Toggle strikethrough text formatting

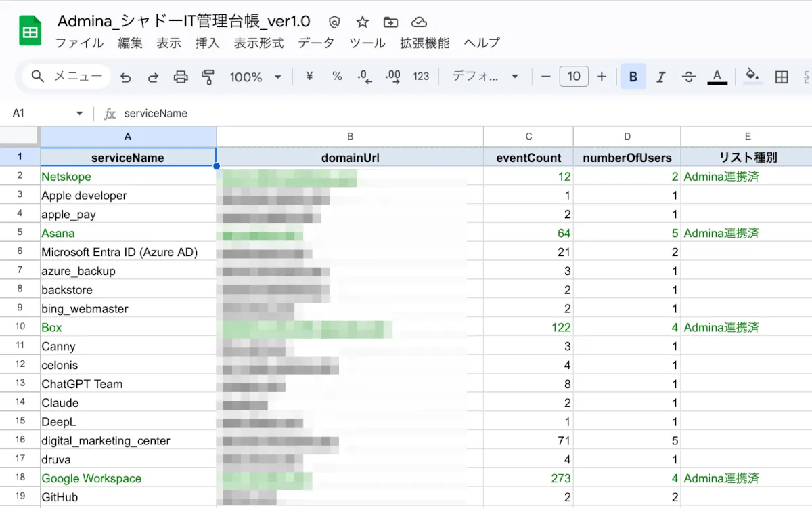[689, 77]
